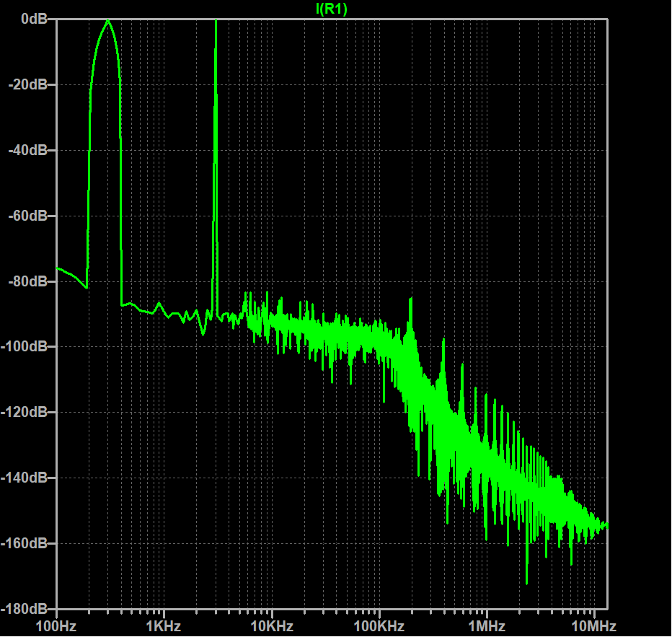Select the -40dB axis label
The width and height of the screenshot is (672, 637).
pyautogui.click(x=28, y=150)
